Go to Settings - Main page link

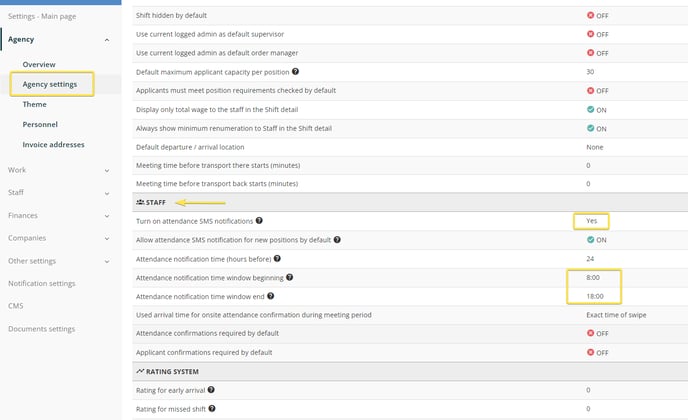point(42,16)
